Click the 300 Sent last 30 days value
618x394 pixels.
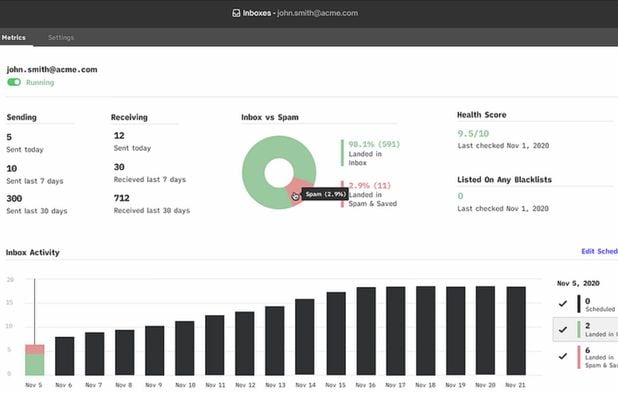[14, 198]
